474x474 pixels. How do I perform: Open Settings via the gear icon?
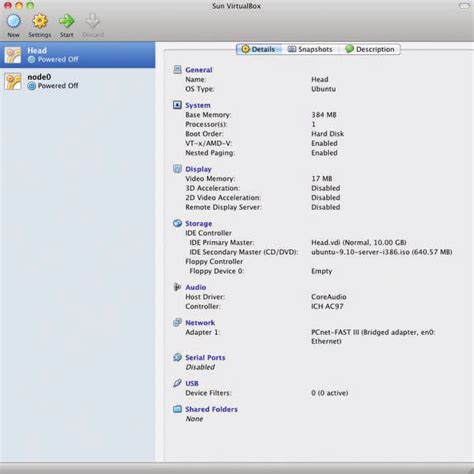point(40,21)
